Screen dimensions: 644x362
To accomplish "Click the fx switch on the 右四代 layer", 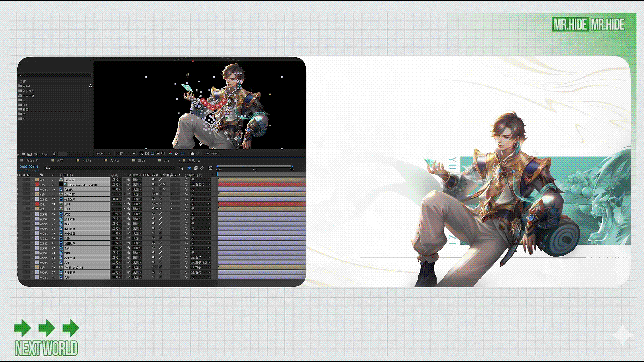I will point(164,189).
